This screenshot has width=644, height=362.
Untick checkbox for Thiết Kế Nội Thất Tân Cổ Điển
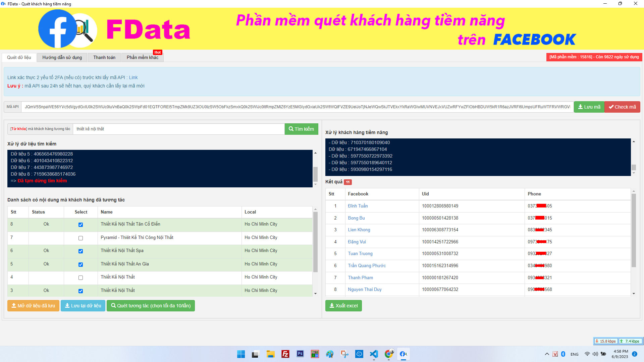point(80,225)
